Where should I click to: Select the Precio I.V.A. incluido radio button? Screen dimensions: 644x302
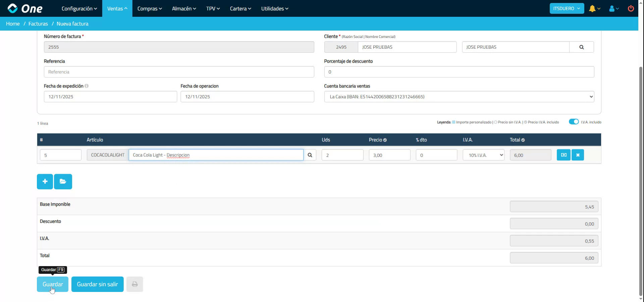coord(526,122)
